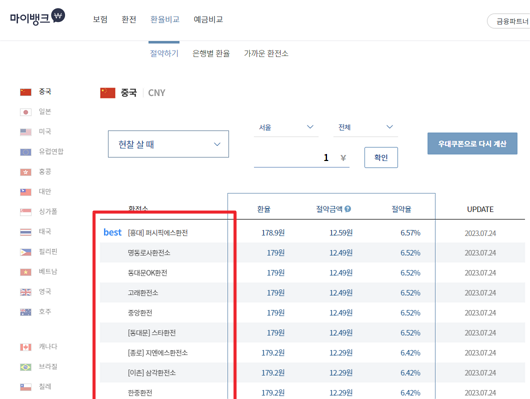Click the blue best badge
This screenshot has height=399, width=530.
(x=112, y=232)
